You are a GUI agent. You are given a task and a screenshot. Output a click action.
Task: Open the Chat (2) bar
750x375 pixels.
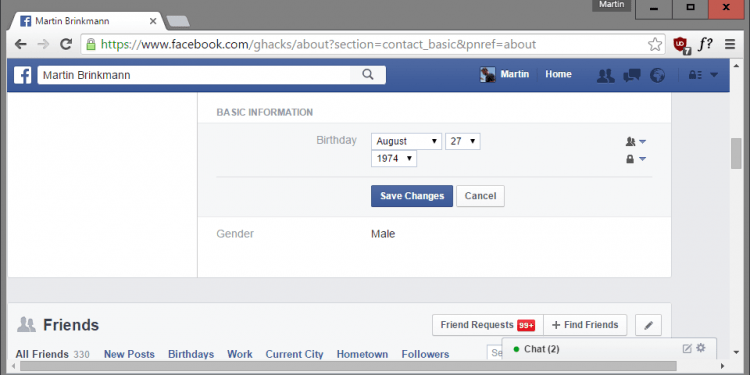coord(609,349)
